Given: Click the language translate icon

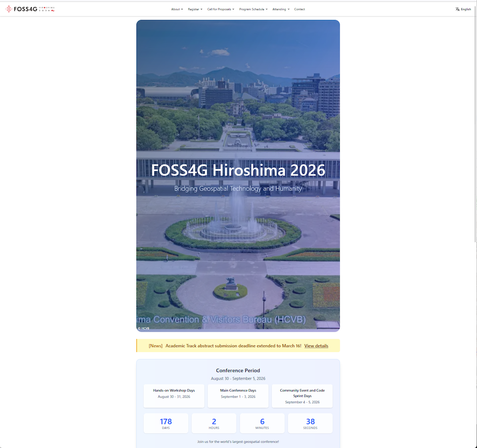Looking at the screenshot, I should [457, 10].
